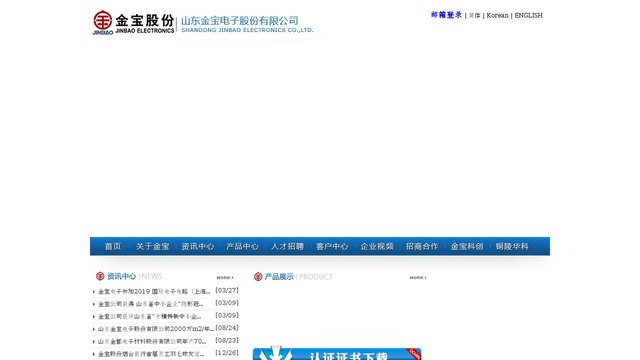The width and height of the screenshot is (640, 360).
Task: Open the 人才招聘 menu item
Action: coord(287,246)
